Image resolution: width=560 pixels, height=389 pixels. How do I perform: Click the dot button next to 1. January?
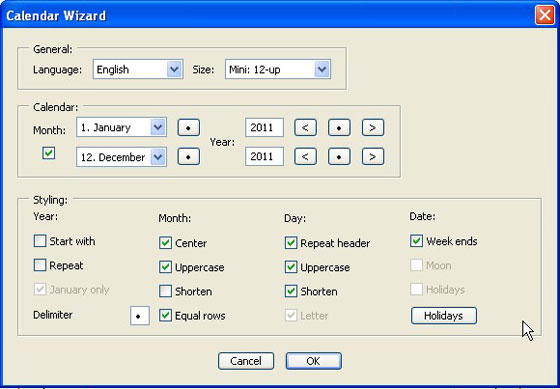[x=189, y=128]
